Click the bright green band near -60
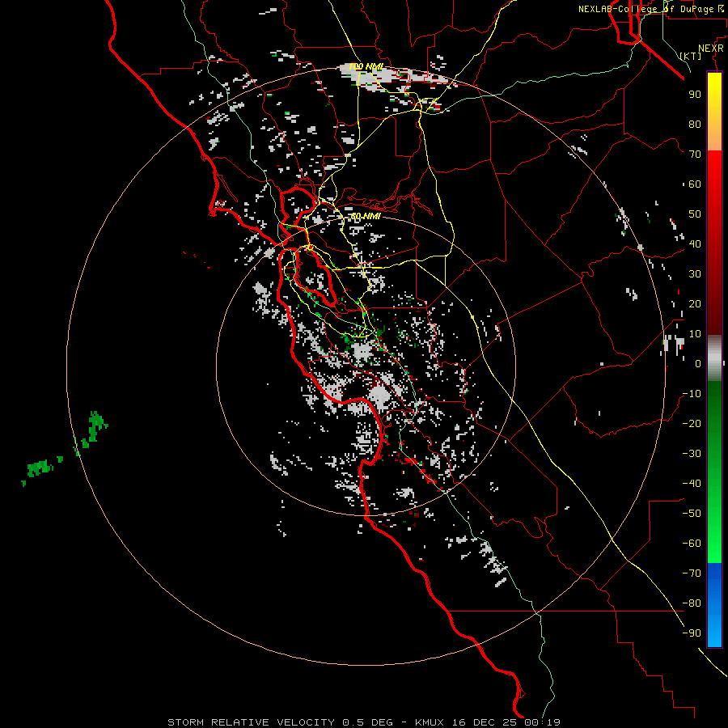 click(714, 544)
